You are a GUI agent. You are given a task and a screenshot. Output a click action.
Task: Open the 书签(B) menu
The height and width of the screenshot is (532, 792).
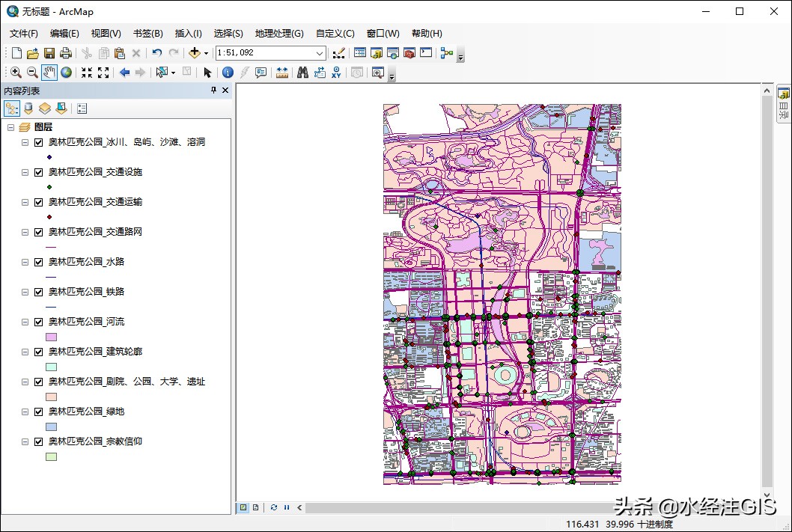147,34
